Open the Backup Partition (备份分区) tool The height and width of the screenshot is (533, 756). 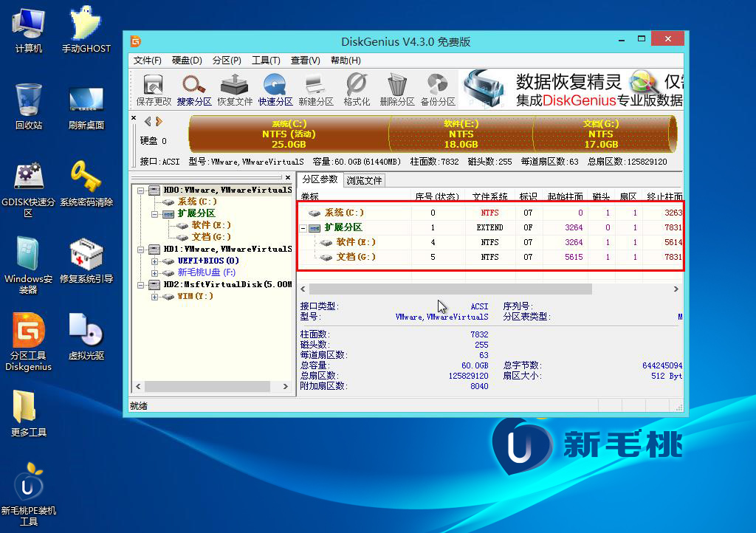click(438, 89)
